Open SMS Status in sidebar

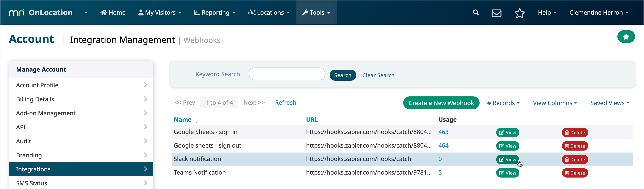(81, 183)
